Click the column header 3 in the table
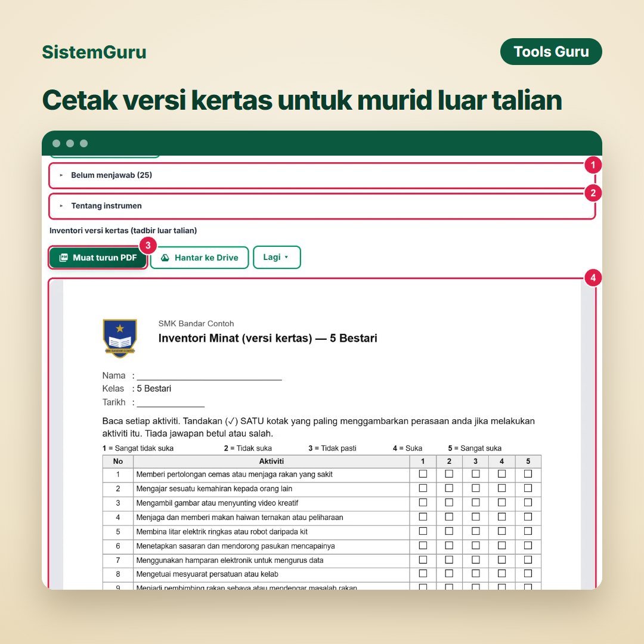This screenshot has width=644, height=644. (x=476, y=461)
